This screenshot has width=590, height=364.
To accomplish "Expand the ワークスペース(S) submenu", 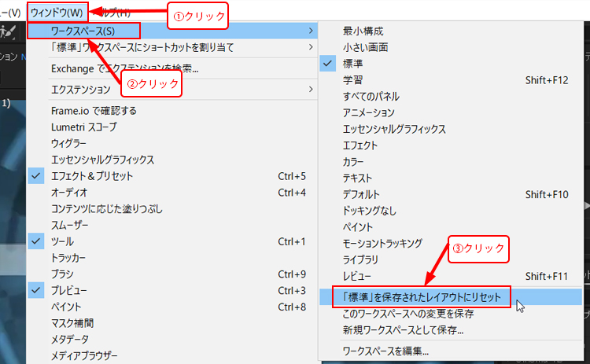I will pyautogui.click(x=83, y=31).
